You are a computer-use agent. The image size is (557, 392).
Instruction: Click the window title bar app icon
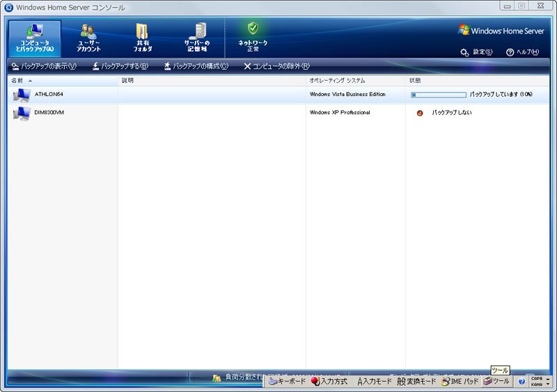pos(8,7)
